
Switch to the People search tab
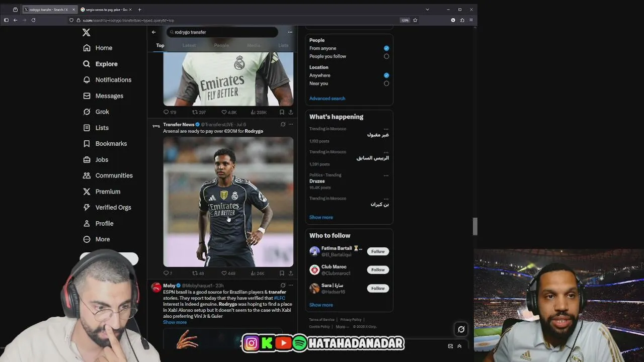[221, 45]
